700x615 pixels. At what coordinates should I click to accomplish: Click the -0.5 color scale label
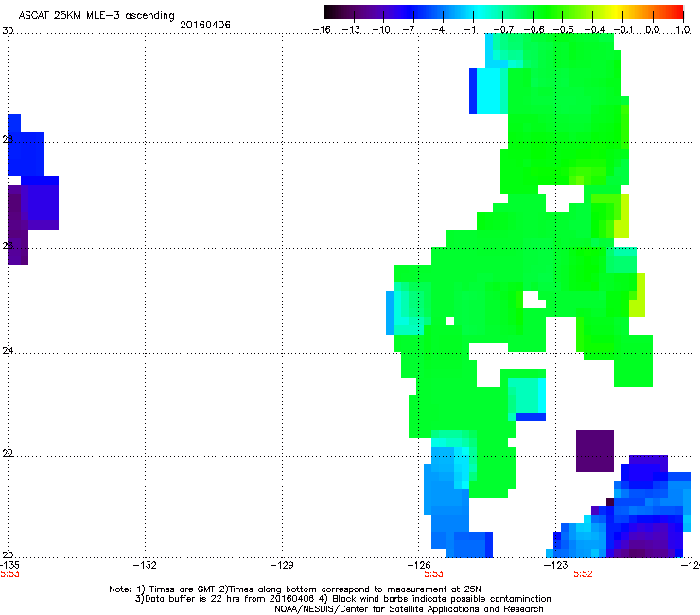click(x=564, y=30)
